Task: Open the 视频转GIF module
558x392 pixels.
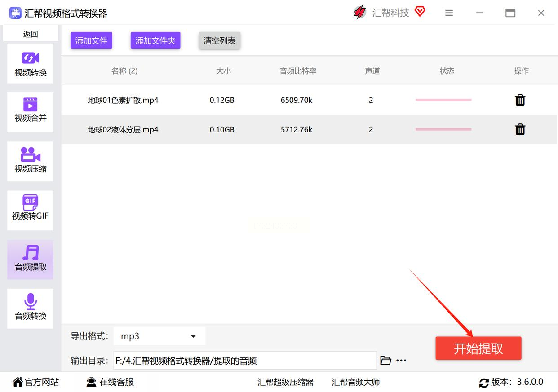Action: coord(31,210)
